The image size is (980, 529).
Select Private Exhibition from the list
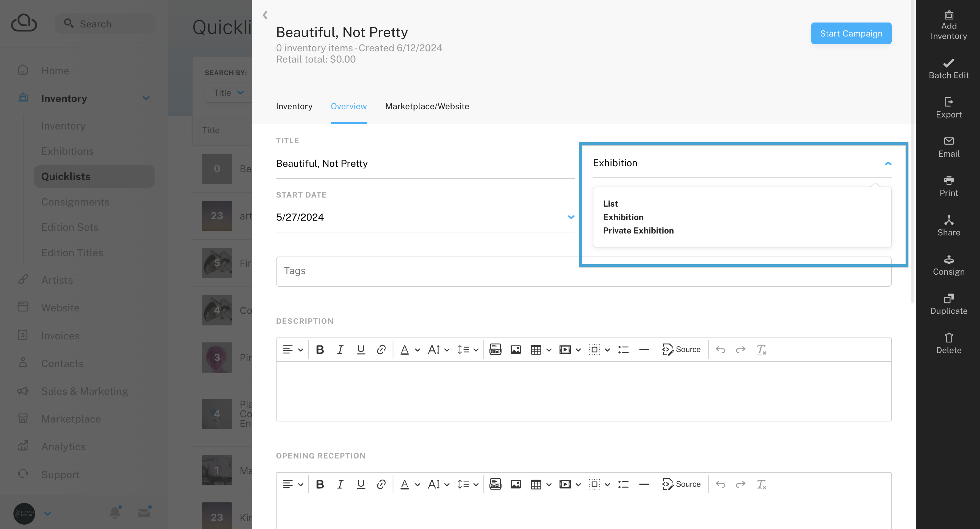tap(638, 231)
